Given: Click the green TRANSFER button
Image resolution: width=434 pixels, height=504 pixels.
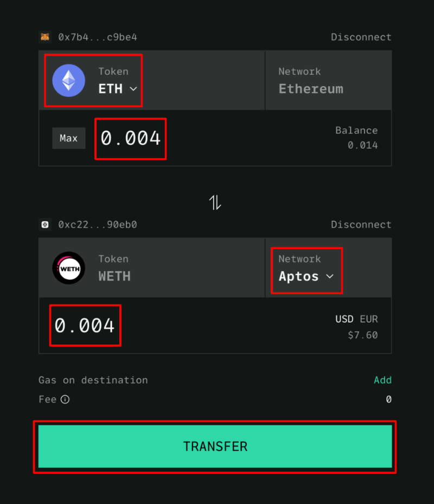Looking at the screenshot, I should 215,446.
